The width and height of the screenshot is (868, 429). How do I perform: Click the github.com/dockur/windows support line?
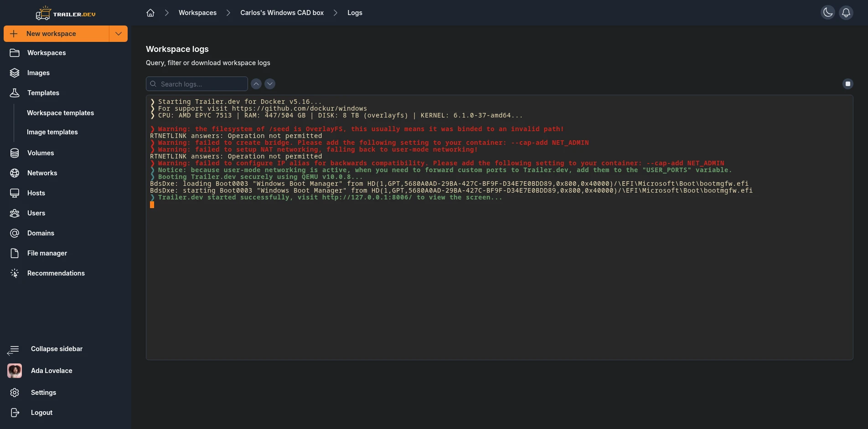(x=258, y=108)
